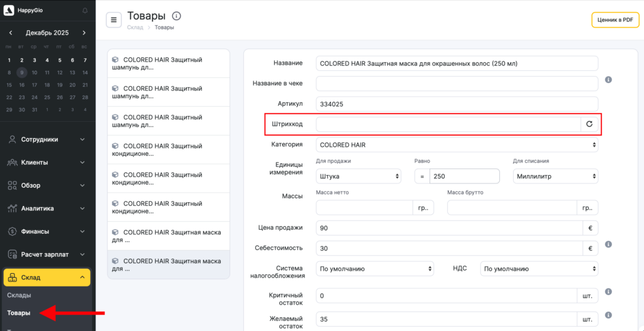Click the Штрихкод input field
This screenshot has height=331, width=644.
tap(448, 124)
